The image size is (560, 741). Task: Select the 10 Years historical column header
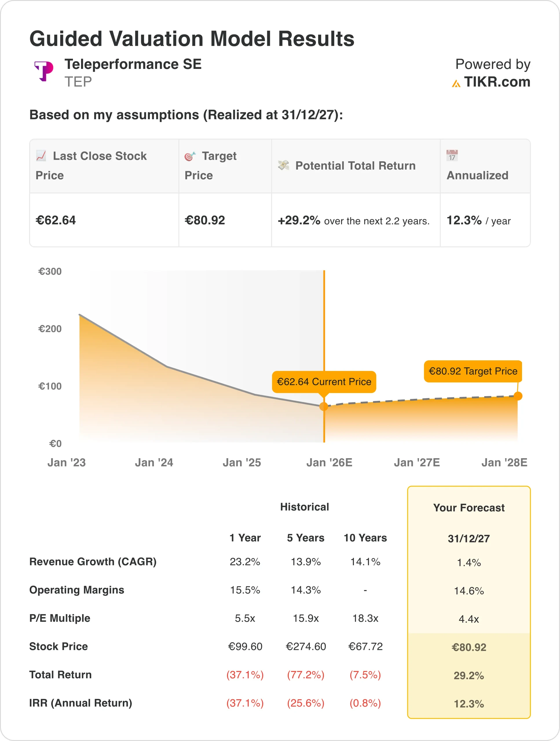coord(365,538)
